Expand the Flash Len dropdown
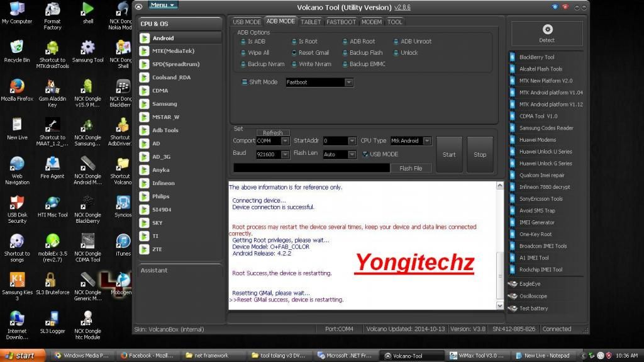This screenshot has height=362, width=644. click(352, 154)
